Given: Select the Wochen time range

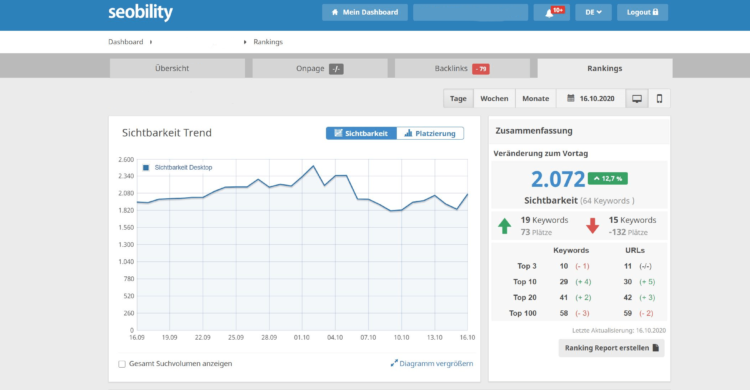Looking at the screenshot, I should tap(494, 99).
